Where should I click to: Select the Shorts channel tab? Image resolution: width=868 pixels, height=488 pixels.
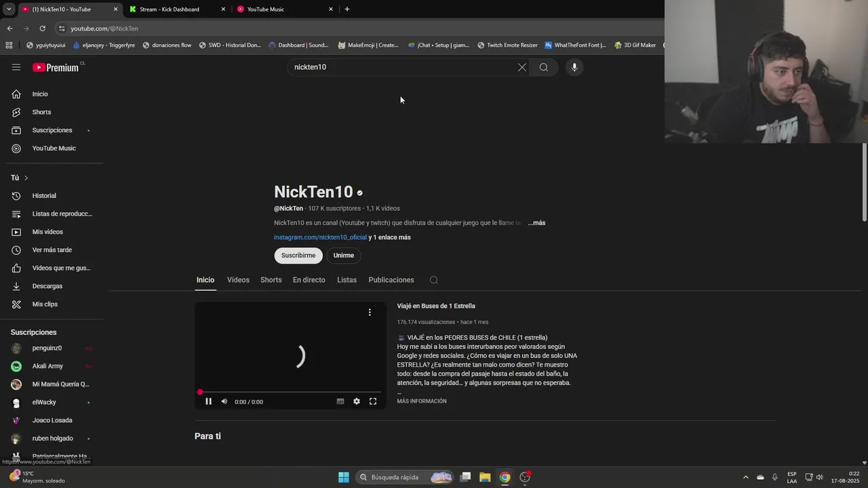pos(271,280)
